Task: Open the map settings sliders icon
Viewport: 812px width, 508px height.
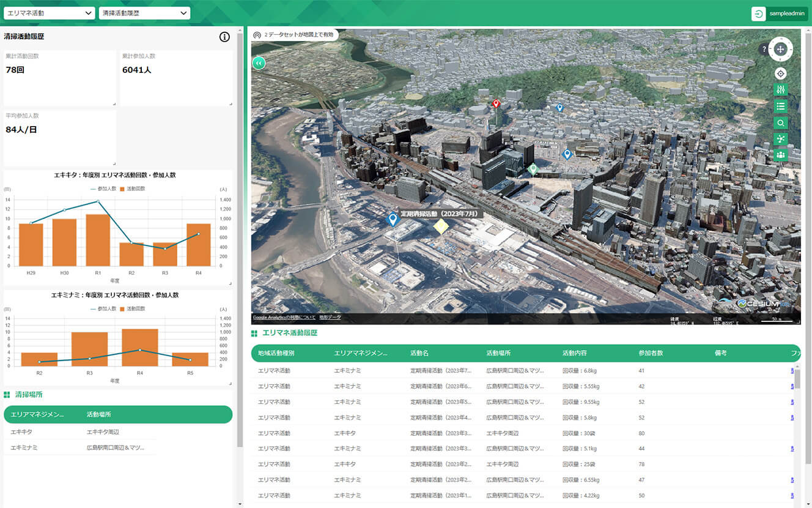Action: click(780, 90)
